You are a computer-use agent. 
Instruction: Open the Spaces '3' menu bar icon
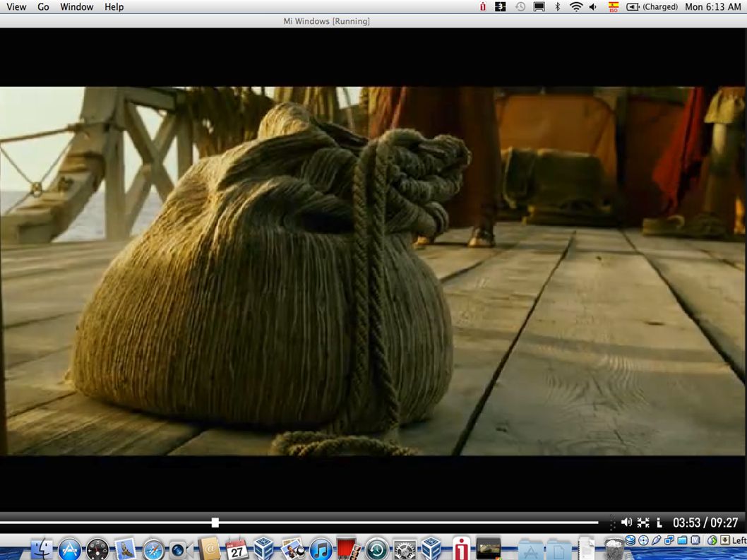(500, 6)
